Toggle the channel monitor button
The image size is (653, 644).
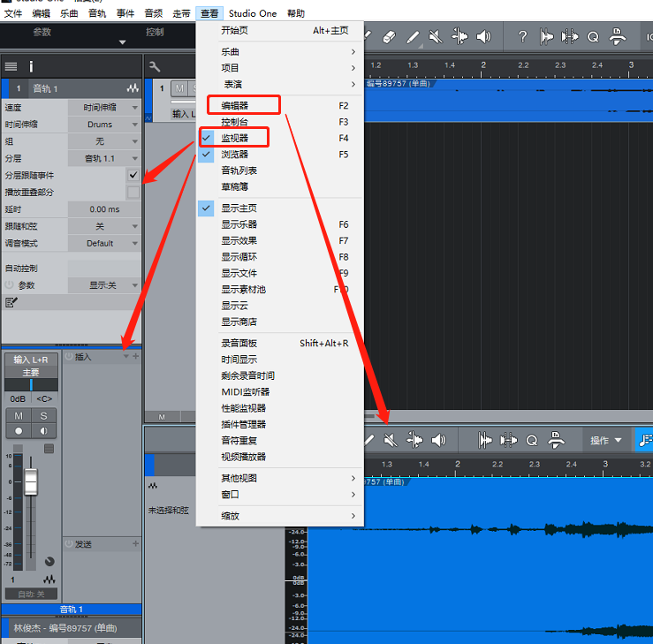point(43,431)
